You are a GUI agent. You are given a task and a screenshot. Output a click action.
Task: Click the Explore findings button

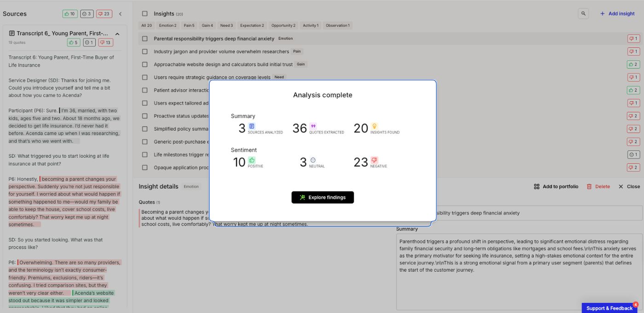pos(322,197)
